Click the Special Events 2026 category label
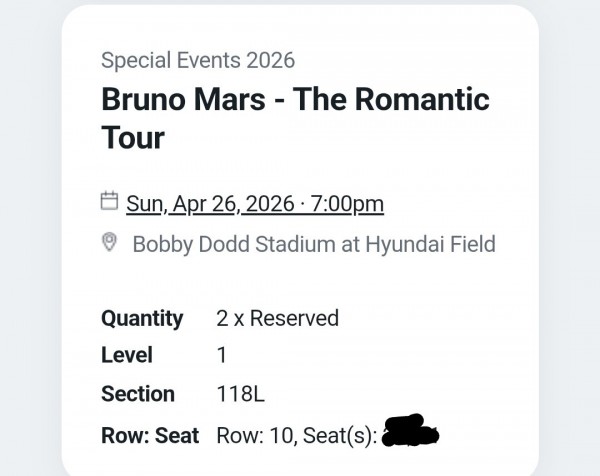The image size is (600, 476). point(198,60)
